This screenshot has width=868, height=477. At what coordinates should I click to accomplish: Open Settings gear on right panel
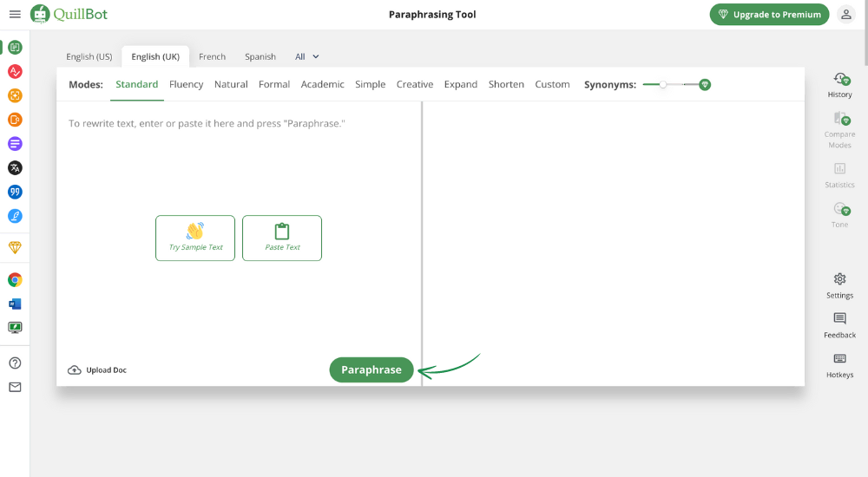[x=839, y=284]
